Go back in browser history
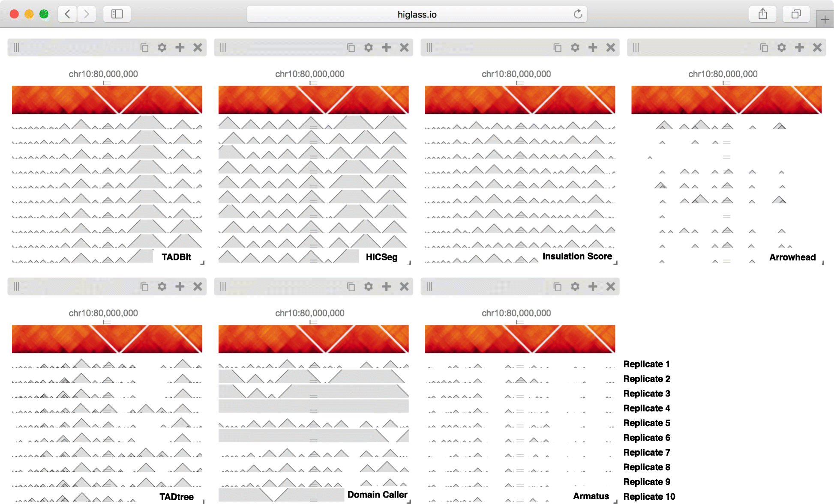This screenshot has height=504, width=834. click(x=67, y=14)
